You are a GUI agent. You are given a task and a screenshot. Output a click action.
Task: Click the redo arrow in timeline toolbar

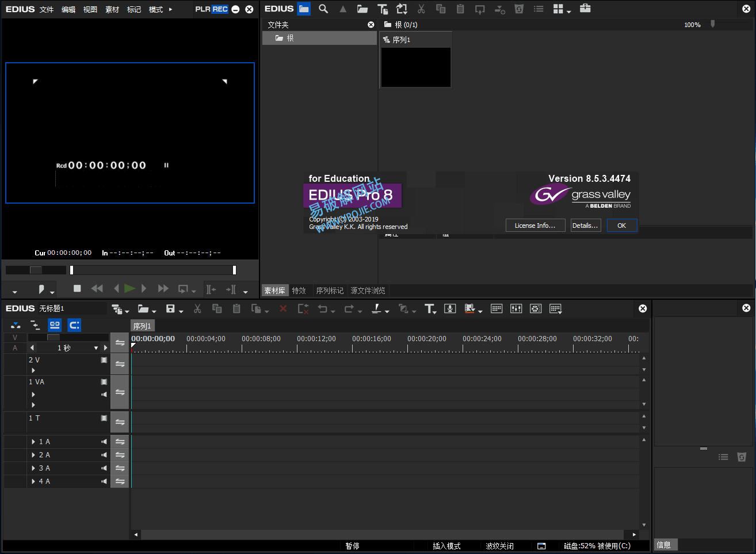349,309
